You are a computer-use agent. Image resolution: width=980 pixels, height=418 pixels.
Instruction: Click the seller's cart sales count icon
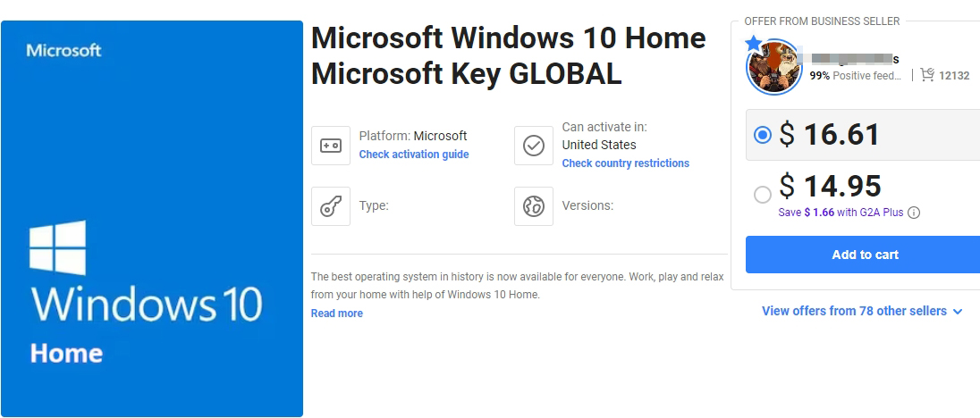(x=927, y=75)
